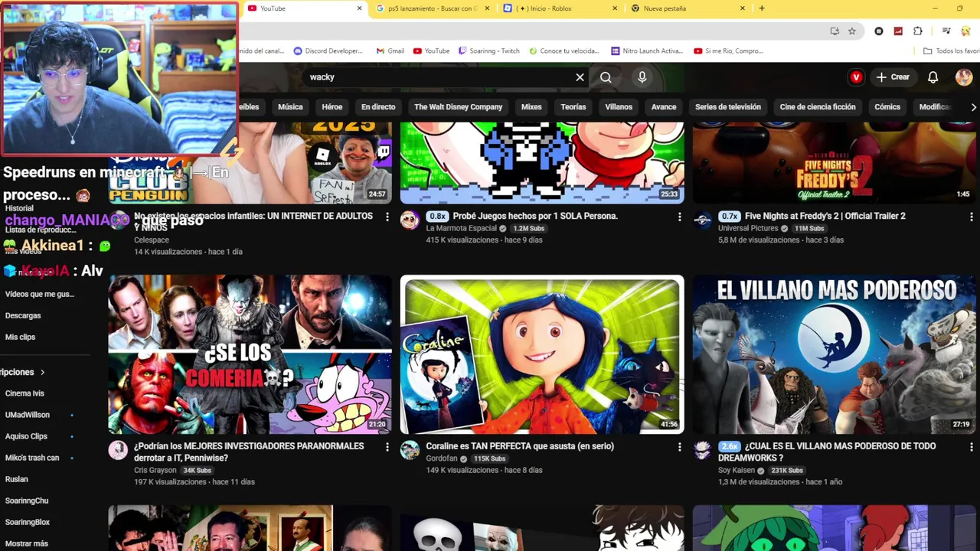This screenshot has height=551, width=980.
Task: Select the Avance filter chip
Action: tap(664, 107)
